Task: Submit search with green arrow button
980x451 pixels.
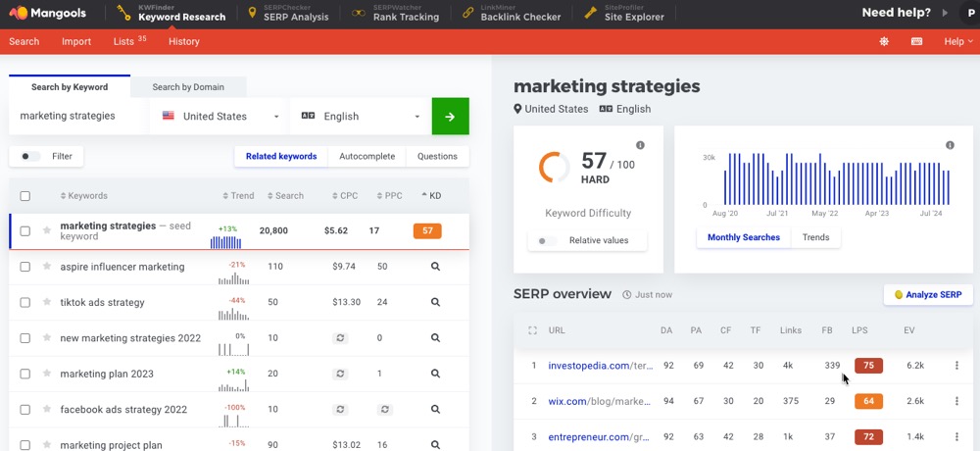Action: point(450,117)
